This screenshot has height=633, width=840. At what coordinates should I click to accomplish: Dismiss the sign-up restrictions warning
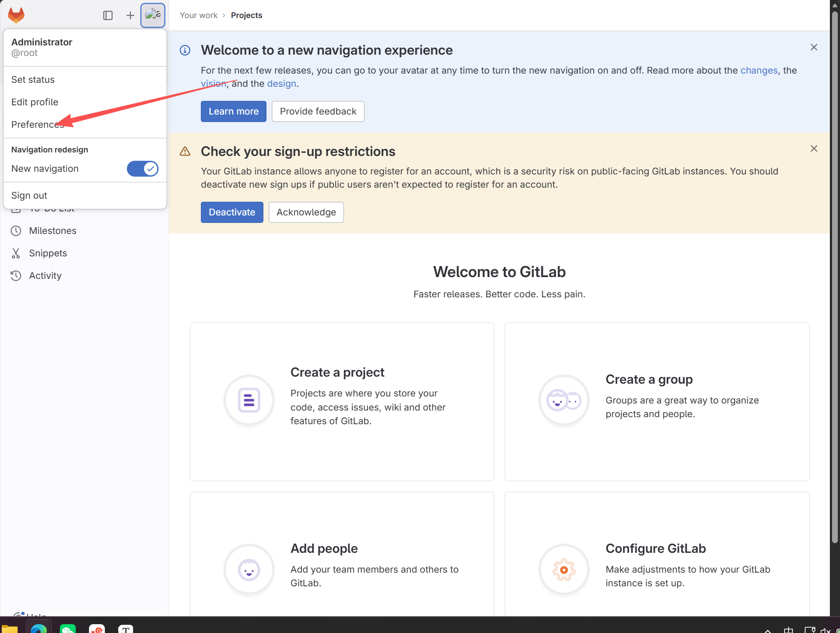[x=814, y=148]
